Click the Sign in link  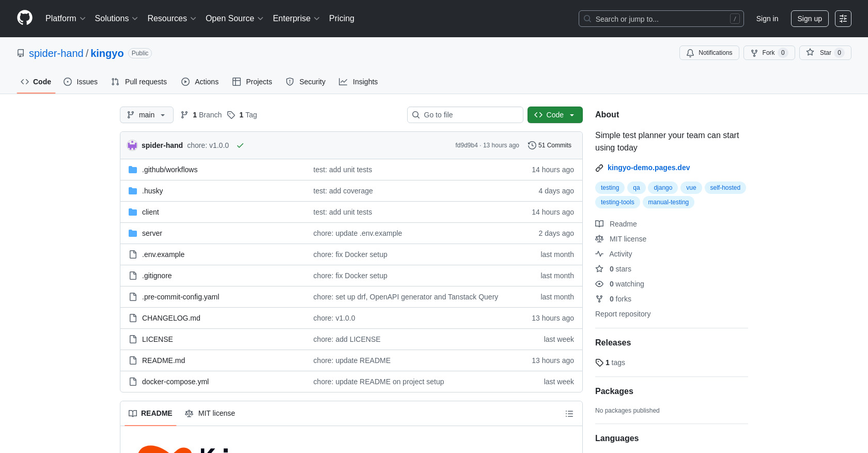point(767,19)
